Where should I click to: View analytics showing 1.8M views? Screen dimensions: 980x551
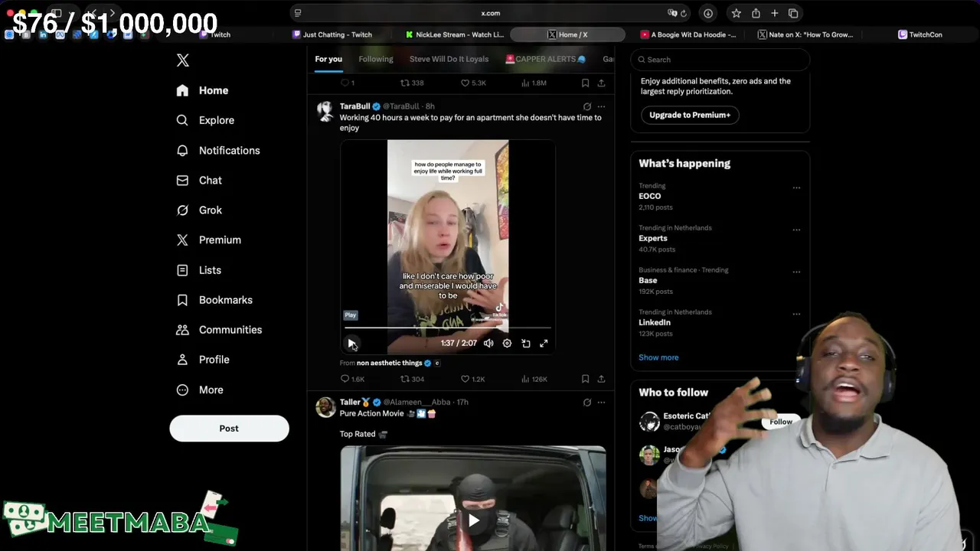click(534, 83)
